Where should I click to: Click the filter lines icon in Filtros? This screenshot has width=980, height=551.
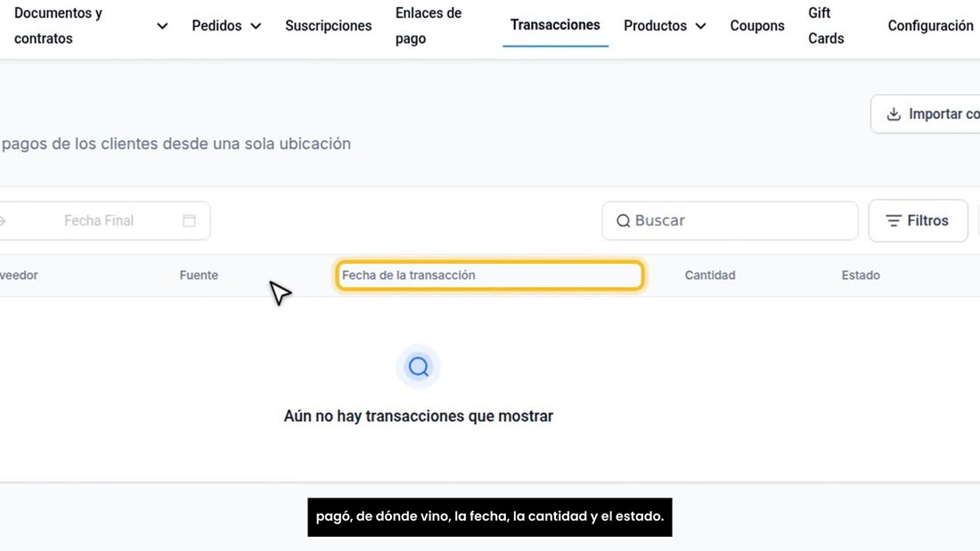click(894, 221)
